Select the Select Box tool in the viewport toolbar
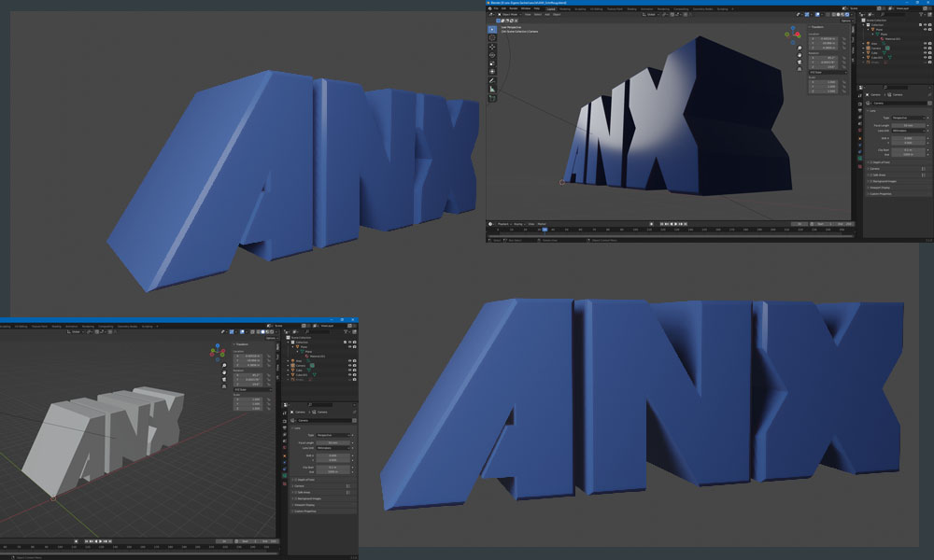Image resolution: width=934 pixels, height=560 pixels. coord(492,29)
